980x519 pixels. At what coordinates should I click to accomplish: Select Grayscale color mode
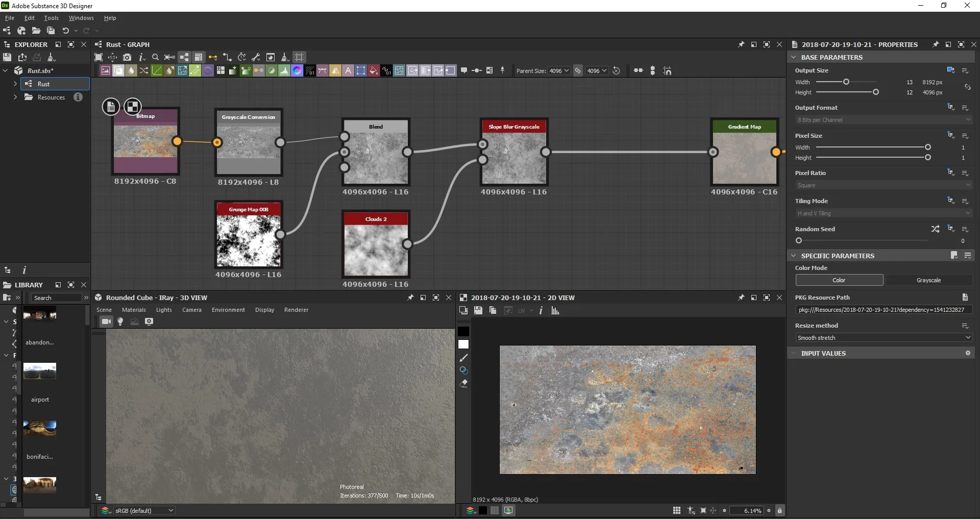click(928, 280)
